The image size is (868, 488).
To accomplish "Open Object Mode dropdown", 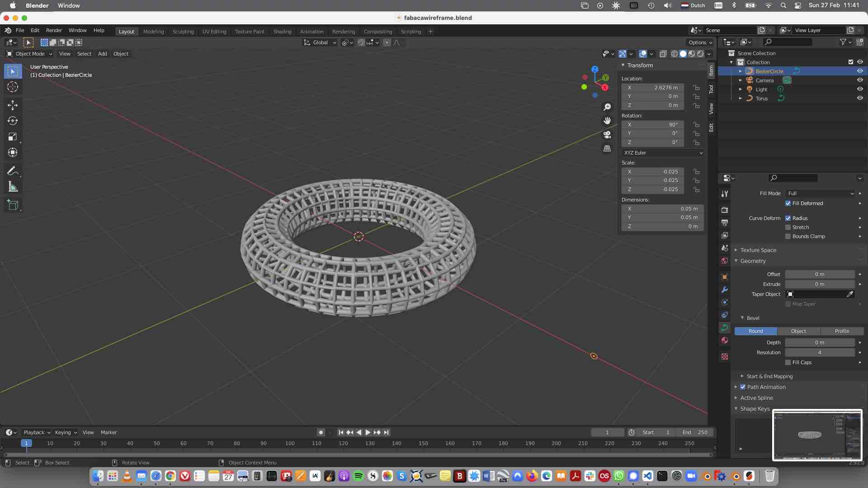I will click(29, 54).
